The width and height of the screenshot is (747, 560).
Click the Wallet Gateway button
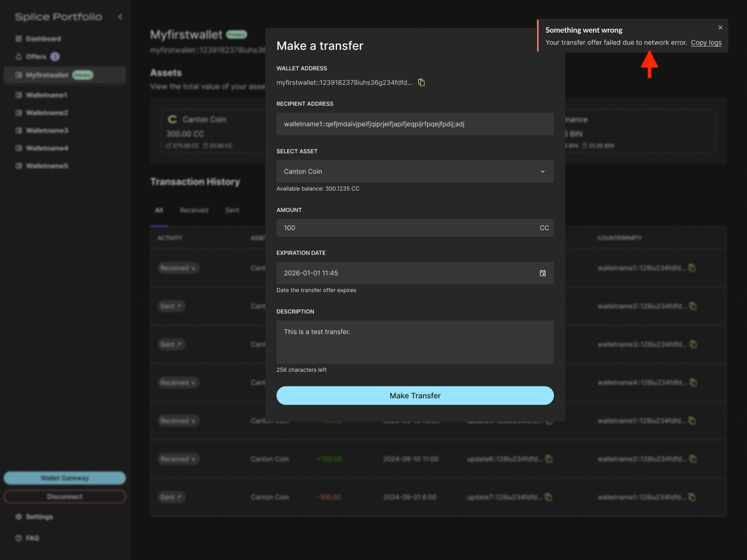tap(65, 478)
